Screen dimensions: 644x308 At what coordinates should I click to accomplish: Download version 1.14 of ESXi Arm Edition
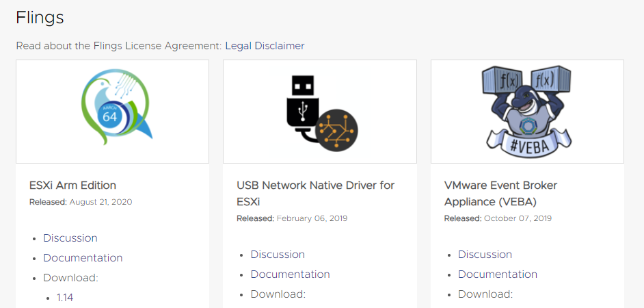tap(65, 297)
